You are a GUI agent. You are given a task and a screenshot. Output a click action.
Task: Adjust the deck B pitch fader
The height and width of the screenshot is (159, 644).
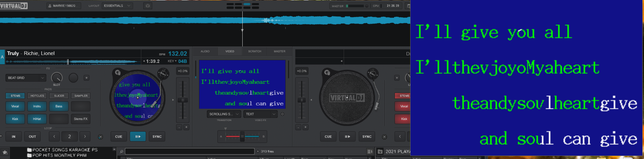click(302, 100)
